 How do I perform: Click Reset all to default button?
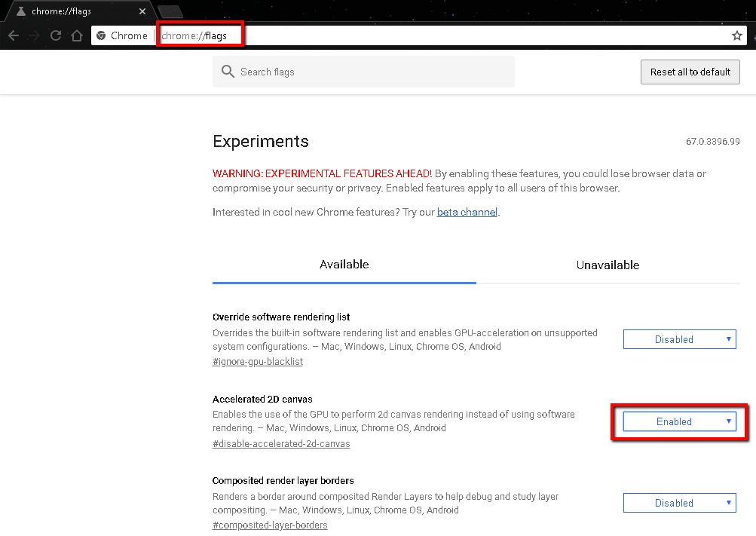pyautogui.click(x=690, y=72)
